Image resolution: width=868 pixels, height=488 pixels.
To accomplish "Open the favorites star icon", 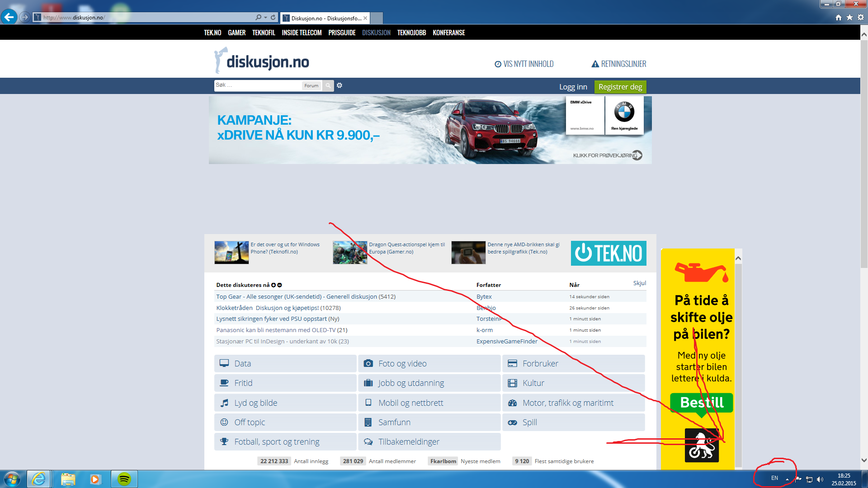I will tap(849, 17).
